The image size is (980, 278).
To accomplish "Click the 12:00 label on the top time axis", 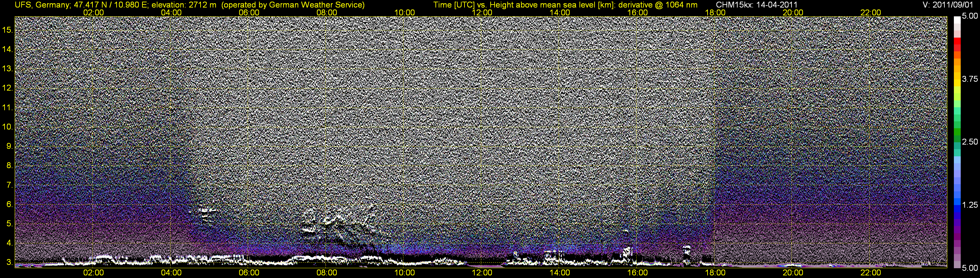I will pos(482,12).
